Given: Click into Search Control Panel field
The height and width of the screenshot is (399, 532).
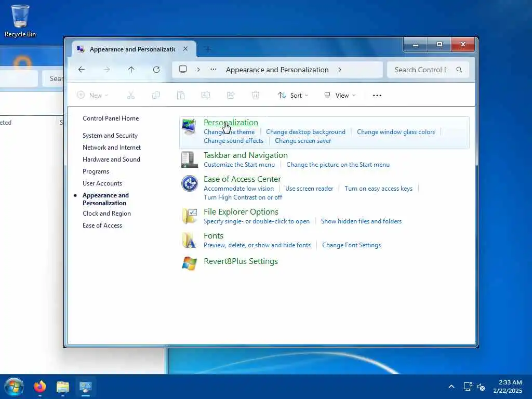Looking at the screenshot, I should [x=420, y=70].
